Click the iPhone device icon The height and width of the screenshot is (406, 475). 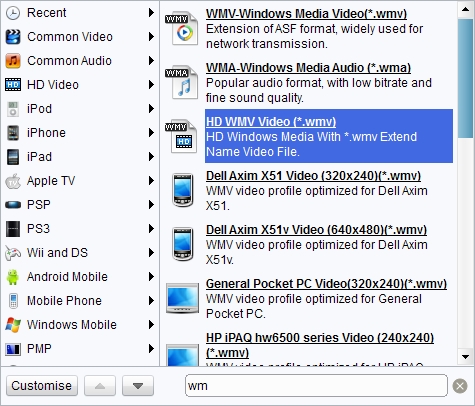(13, 133)
